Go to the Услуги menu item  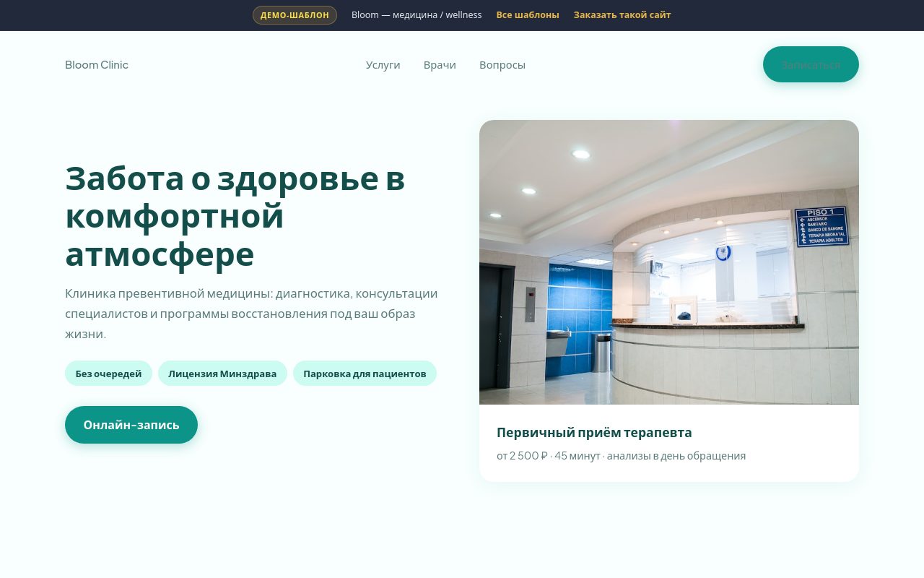(x=383, y=65)
